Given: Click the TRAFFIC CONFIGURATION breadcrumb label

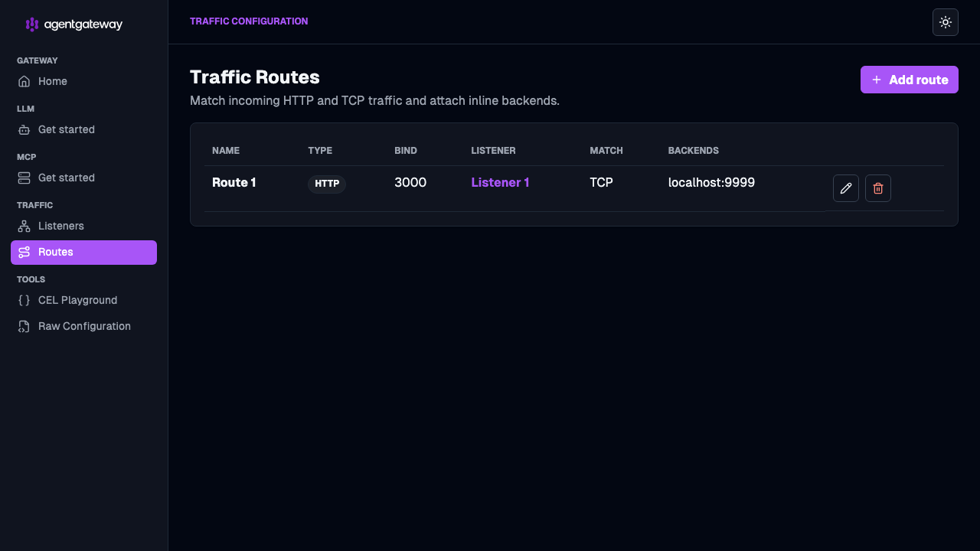Looking at the screenshot, I should pyautogui.click(x=249, y=21).
